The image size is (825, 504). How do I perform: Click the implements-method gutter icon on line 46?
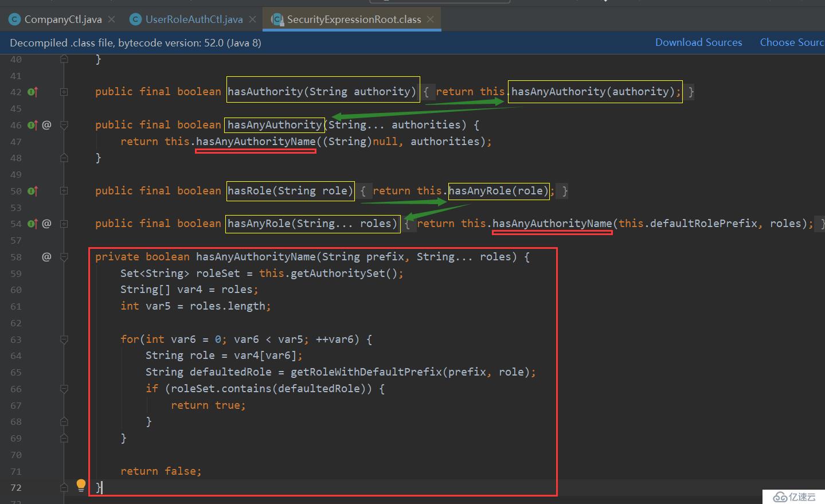[33, 125]
